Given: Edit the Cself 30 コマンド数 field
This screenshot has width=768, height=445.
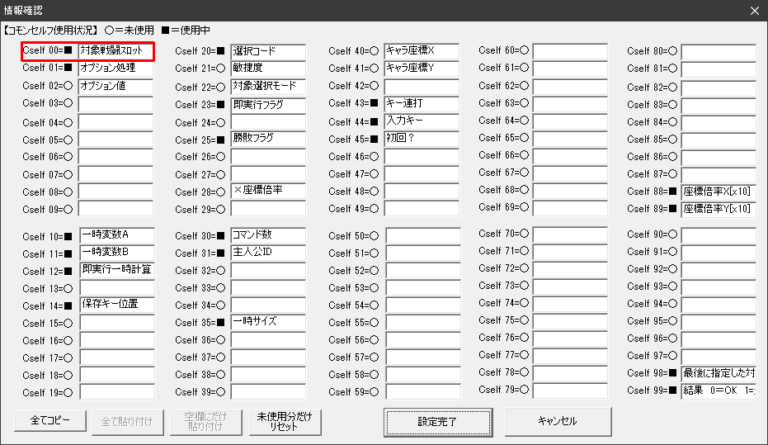Looking at the screenshot, I should [x=267, y=236].
